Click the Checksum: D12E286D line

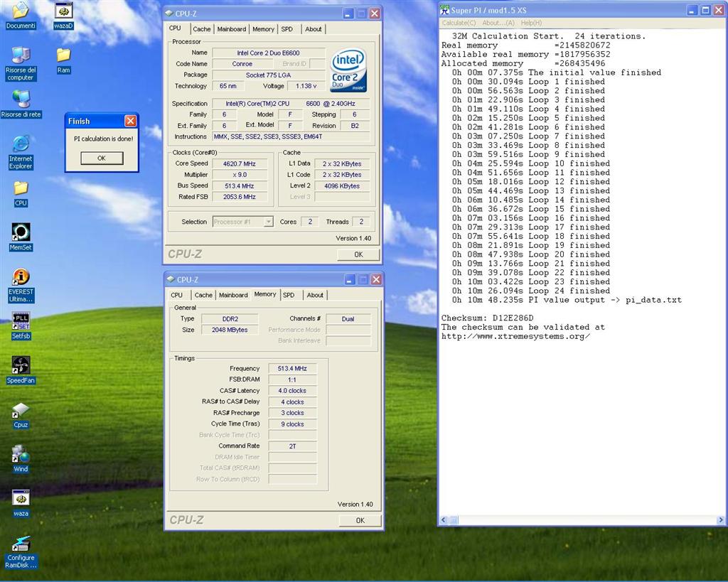click(x=488, y=318)
